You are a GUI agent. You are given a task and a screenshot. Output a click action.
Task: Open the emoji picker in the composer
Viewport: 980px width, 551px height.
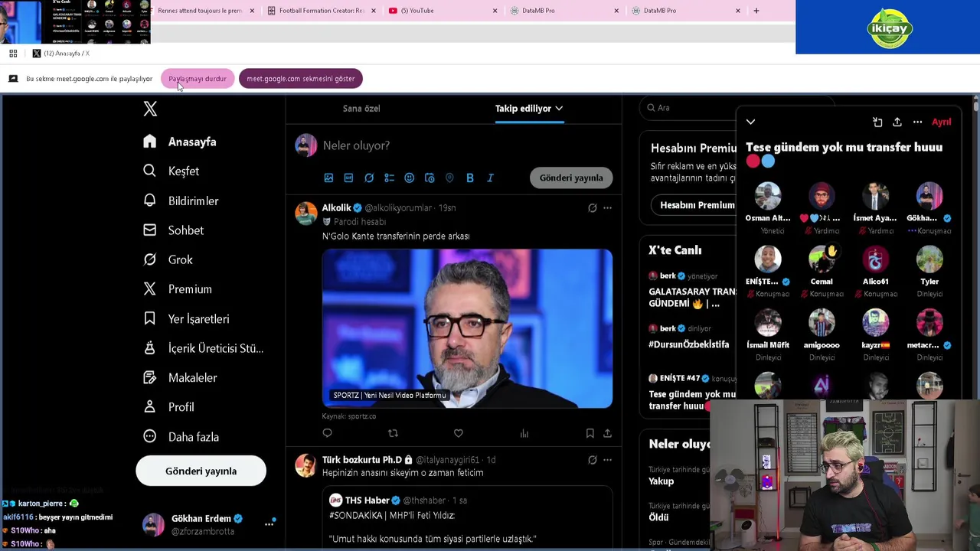pos(409,178)
